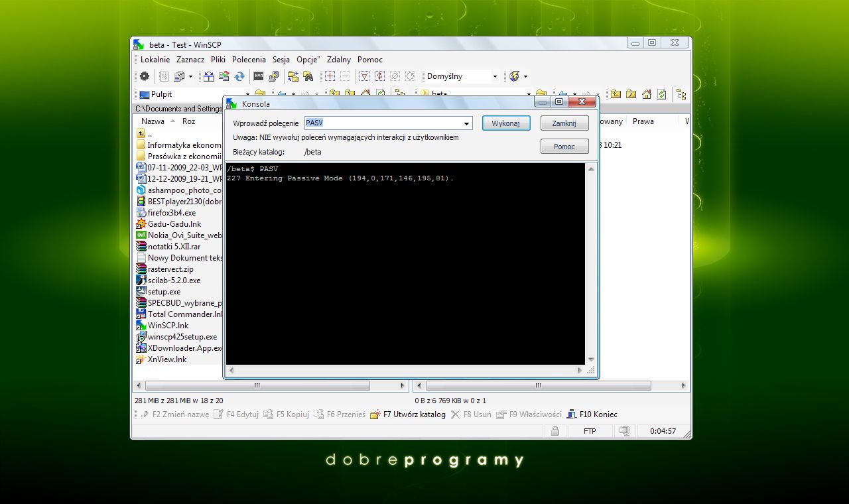The height and width of the screenshot is (504, 849).
Task: Click the status bar computer connection icon
Action: click(x=624, y=431)
